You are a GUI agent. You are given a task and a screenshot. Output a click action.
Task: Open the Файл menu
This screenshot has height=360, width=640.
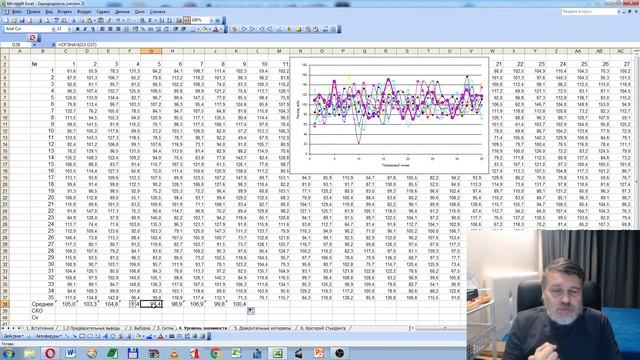coord(17,12)
